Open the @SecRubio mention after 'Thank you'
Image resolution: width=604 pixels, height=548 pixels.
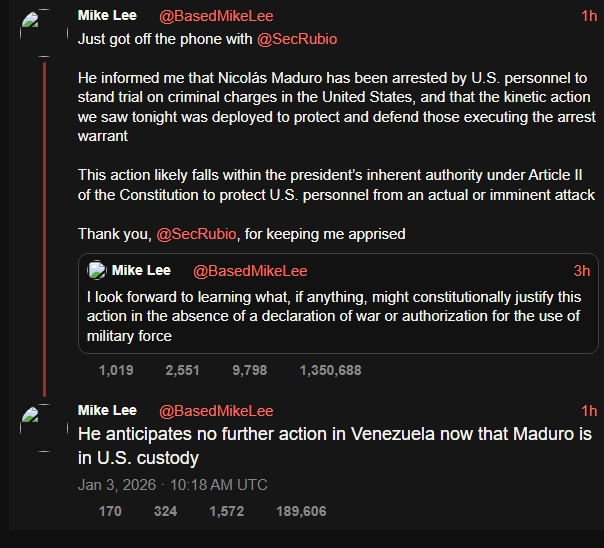pos(194,234)
